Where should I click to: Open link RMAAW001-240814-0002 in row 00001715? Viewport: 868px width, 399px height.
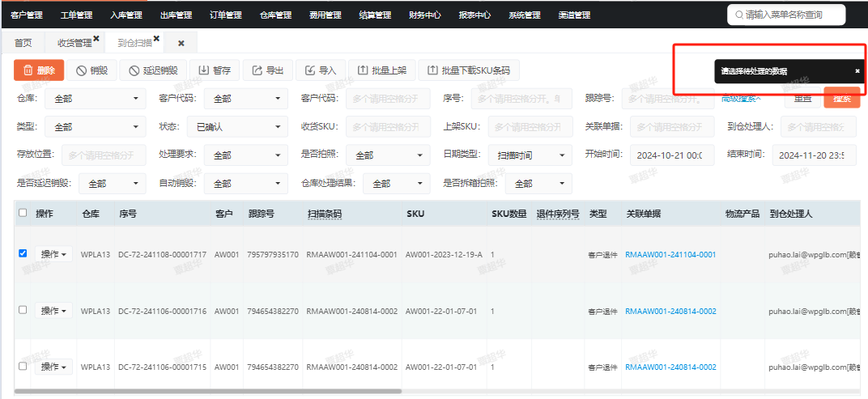click(670, 367)
